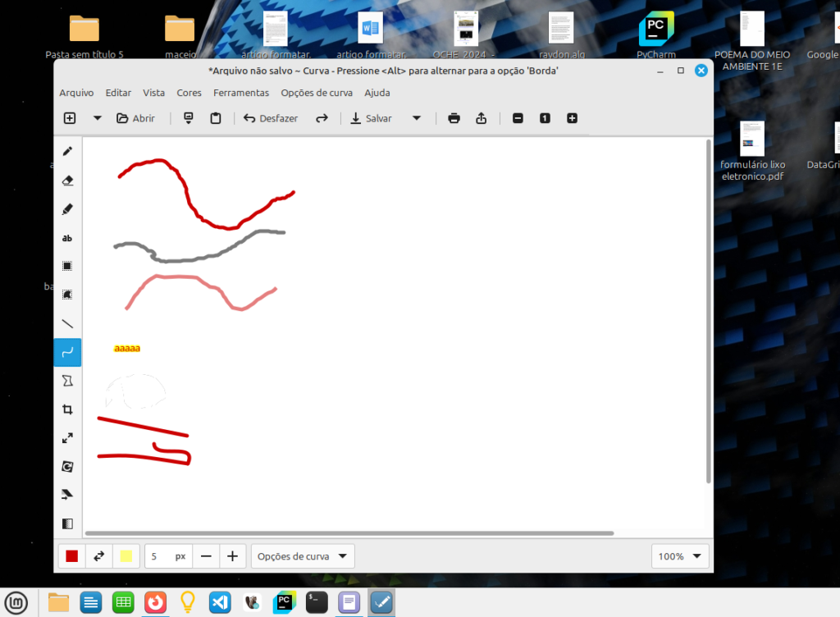
Task: Click the red main color swatch
Action: pos(72,556)
